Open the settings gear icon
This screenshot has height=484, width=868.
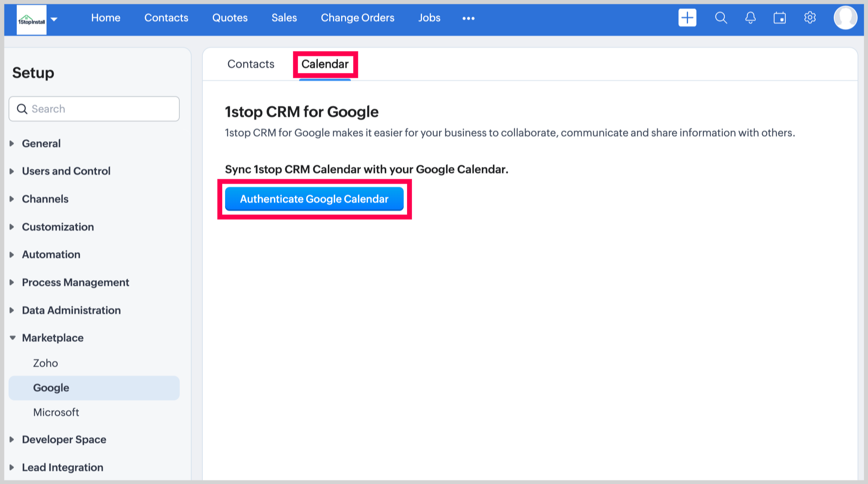(810, 18)
